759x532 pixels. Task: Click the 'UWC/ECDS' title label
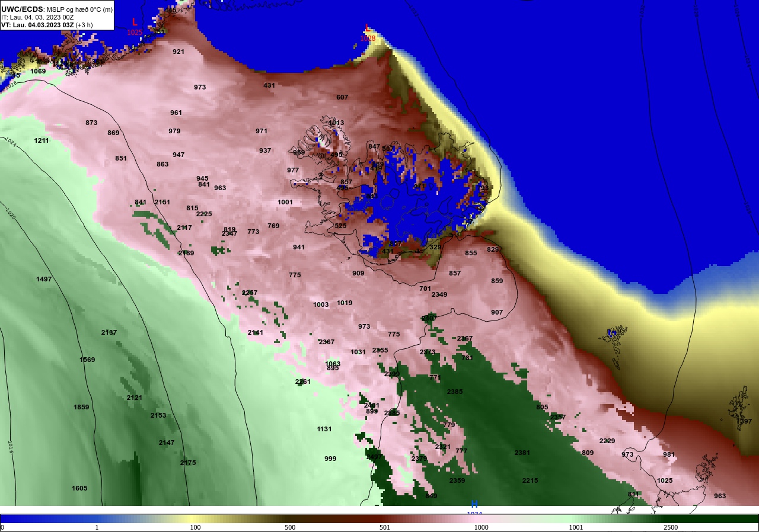pos(21,9)
